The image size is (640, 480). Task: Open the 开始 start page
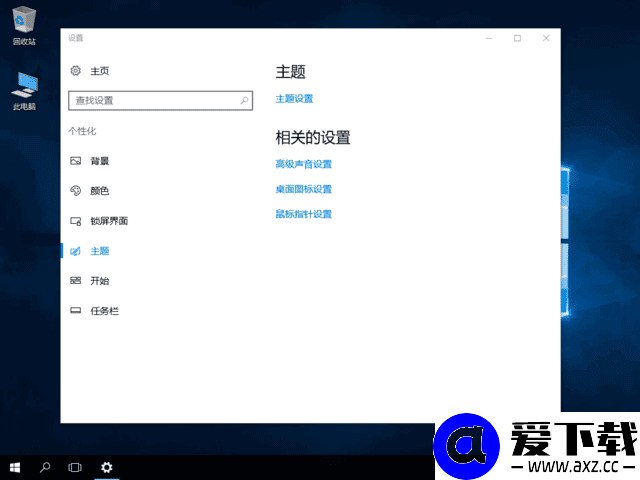click(x=100, y=281)
